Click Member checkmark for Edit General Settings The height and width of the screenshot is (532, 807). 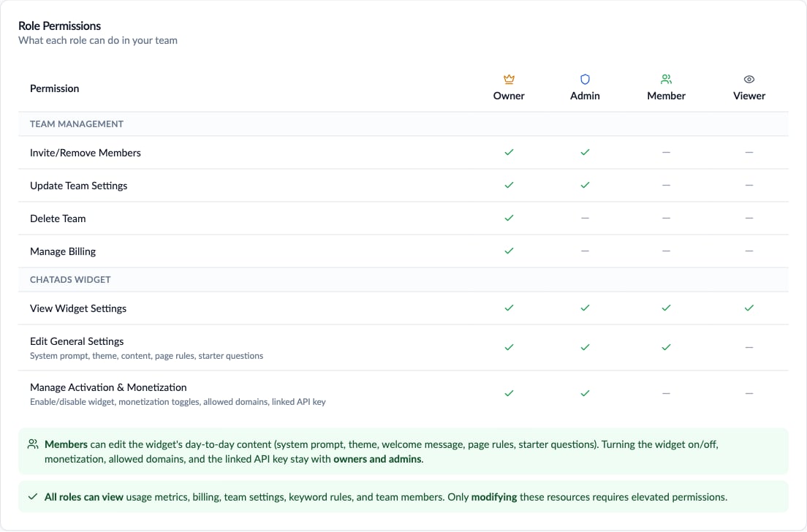(x=666, y=348)
